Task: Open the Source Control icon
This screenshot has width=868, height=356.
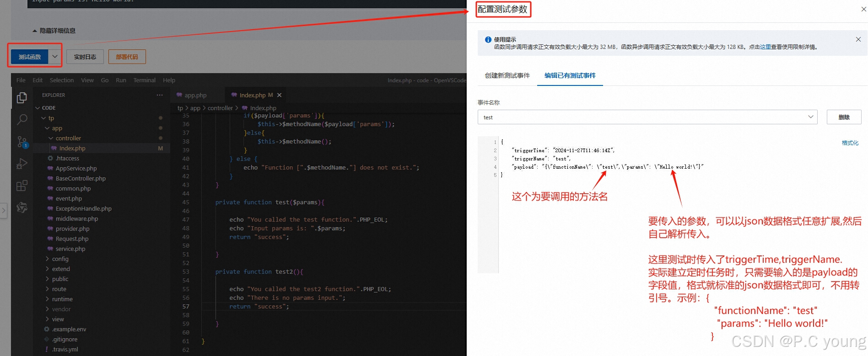Action: pyautogui.click(x=22, y=142)
